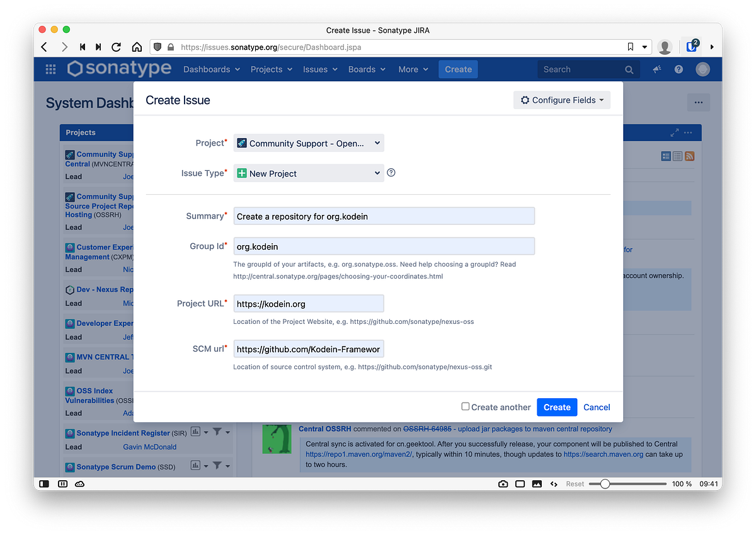This screenshot has width=756, height=535.
Task: Submit the issue with the Create button
Action: pyautogui.click(x=557, y=407)
